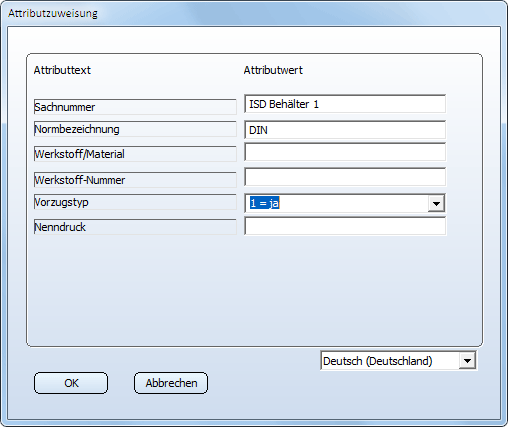Open the Vorzugstyp dropdown arrow
Viewport: 508px width, 427px height.
pyautogui.click(x=436, y=203)
